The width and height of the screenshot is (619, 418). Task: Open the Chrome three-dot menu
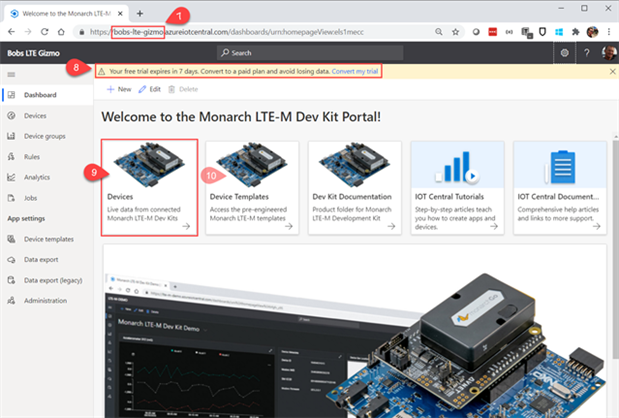pos(609,32)
